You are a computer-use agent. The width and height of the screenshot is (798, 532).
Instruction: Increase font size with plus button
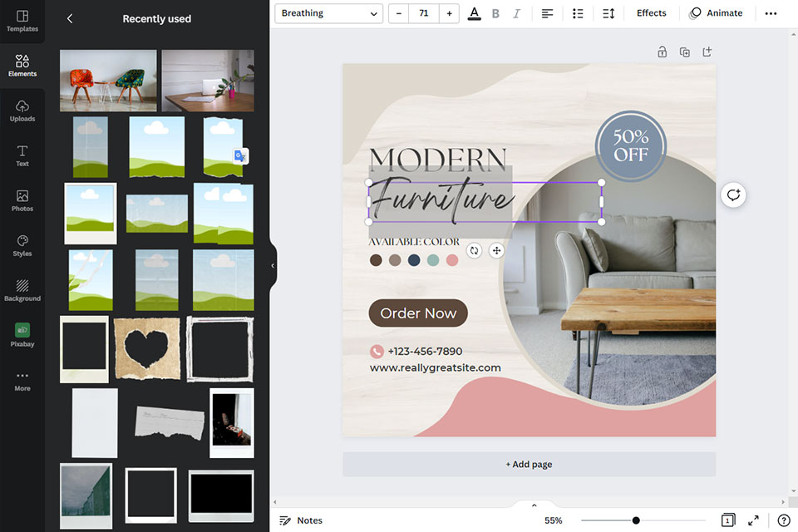tap(449, 13)
